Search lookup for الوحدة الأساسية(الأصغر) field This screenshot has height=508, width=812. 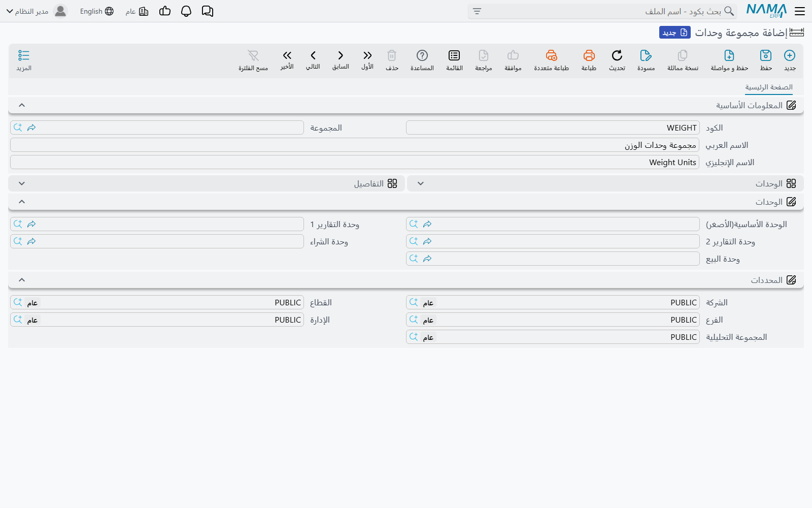(414, 224)
